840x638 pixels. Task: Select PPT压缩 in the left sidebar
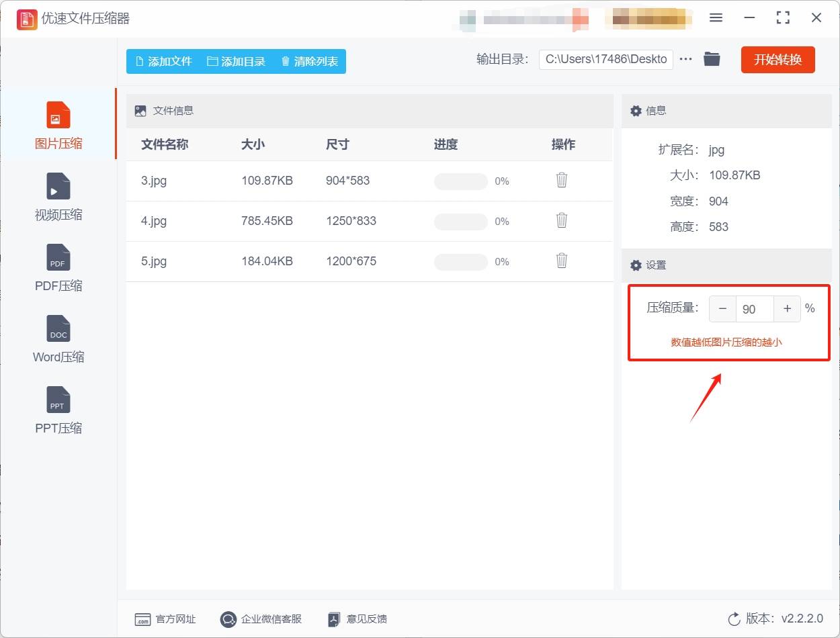[58, 410]
